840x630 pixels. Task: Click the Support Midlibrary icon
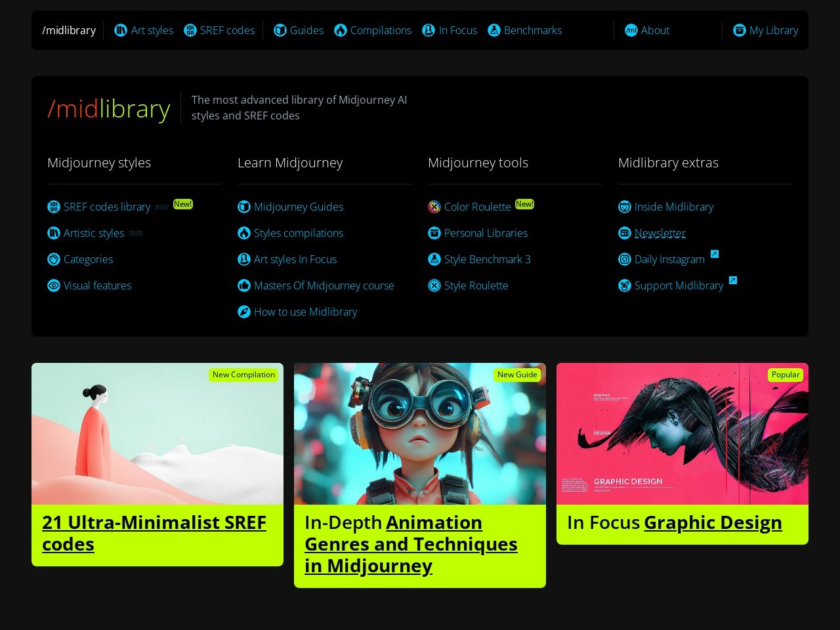point(624,285)
